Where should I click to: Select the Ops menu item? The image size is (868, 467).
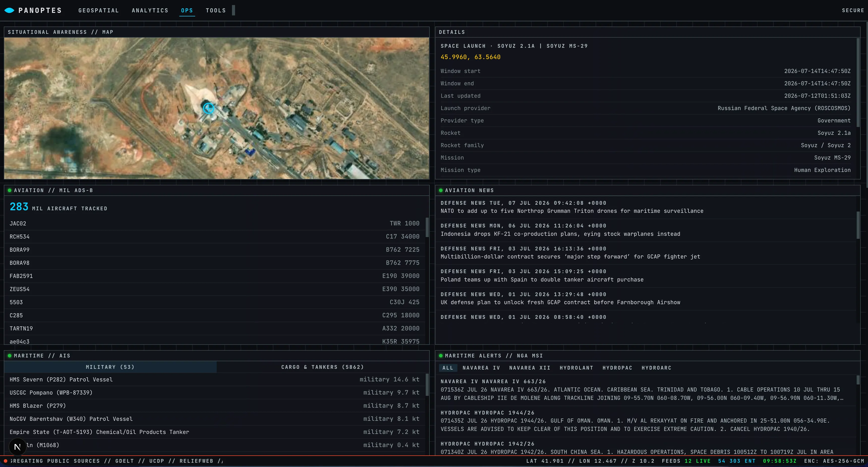(187, 10)
